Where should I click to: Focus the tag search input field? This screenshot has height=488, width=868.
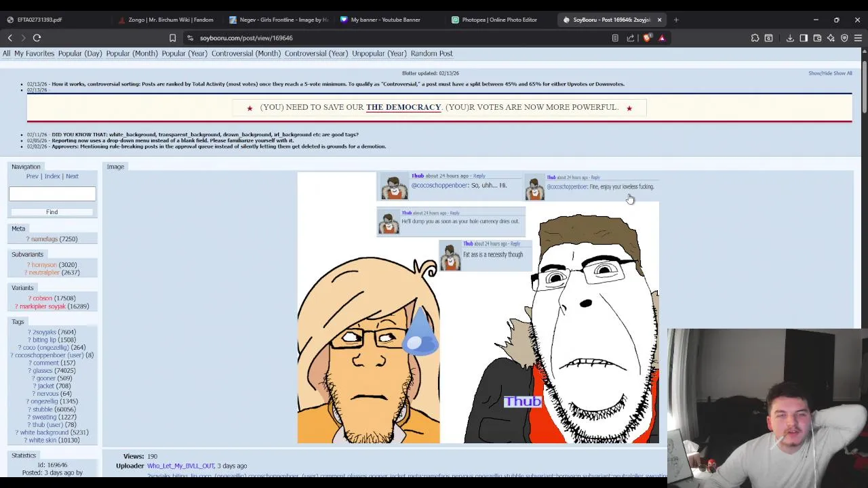click(x=52, y=194)
